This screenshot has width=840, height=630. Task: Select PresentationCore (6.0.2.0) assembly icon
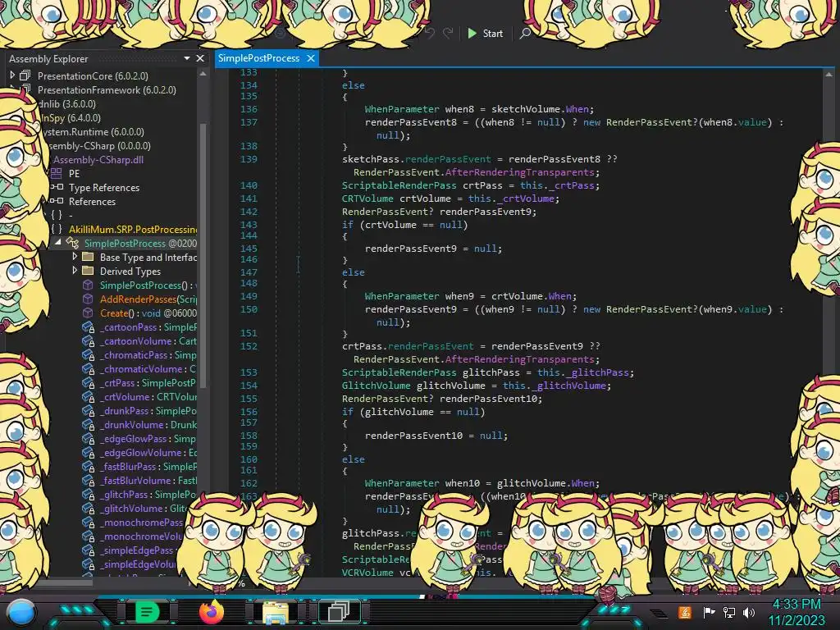pos(25,75)
